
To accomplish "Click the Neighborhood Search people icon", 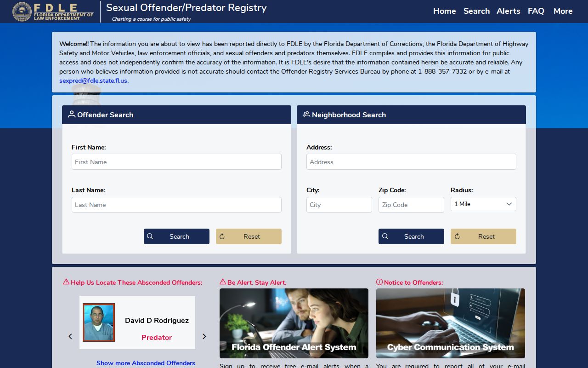I will (306, 114).
